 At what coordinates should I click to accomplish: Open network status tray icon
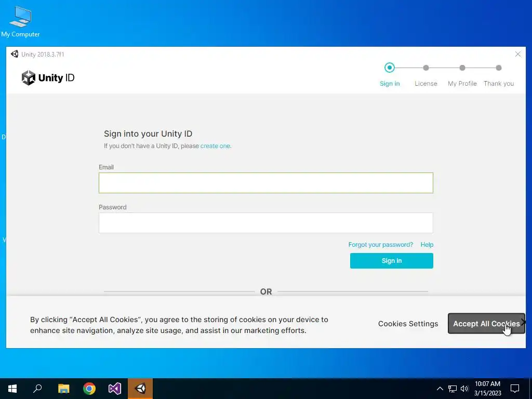(x=453, y=389)
